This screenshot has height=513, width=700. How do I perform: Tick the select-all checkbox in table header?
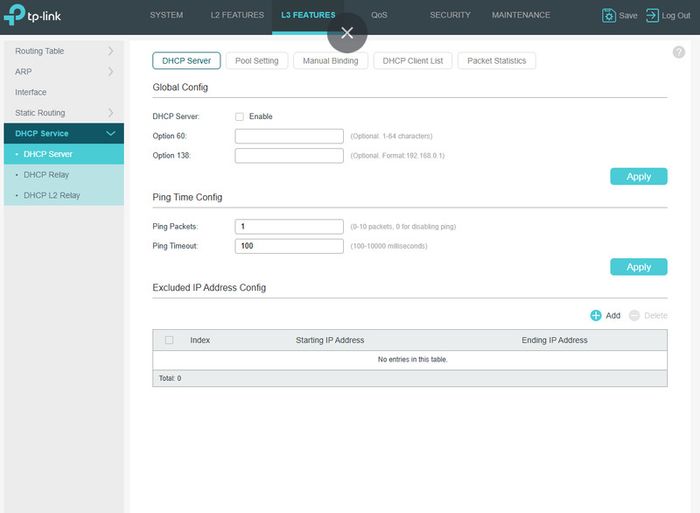point(169,340)
